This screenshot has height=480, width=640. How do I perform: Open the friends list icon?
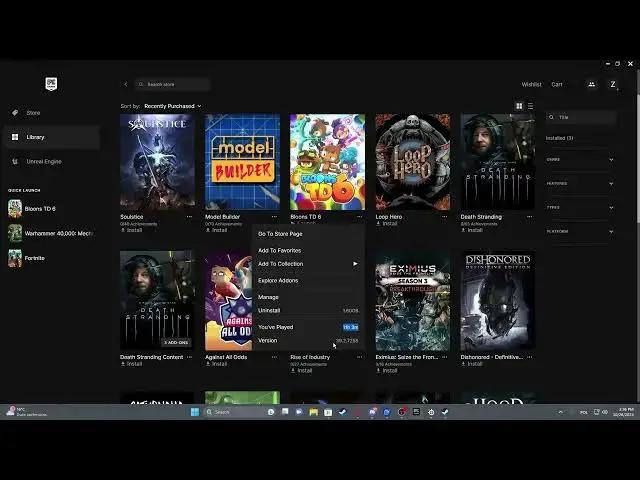[591, 84]
